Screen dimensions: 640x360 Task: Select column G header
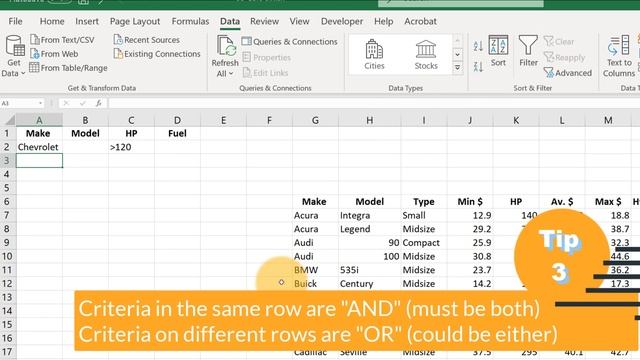(315, 120)
